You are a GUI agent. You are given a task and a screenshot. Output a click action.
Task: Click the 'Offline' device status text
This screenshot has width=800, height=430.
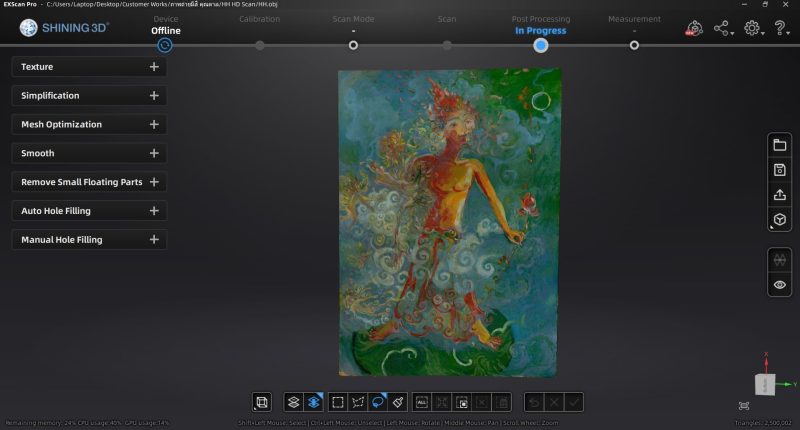click(166, 31)
